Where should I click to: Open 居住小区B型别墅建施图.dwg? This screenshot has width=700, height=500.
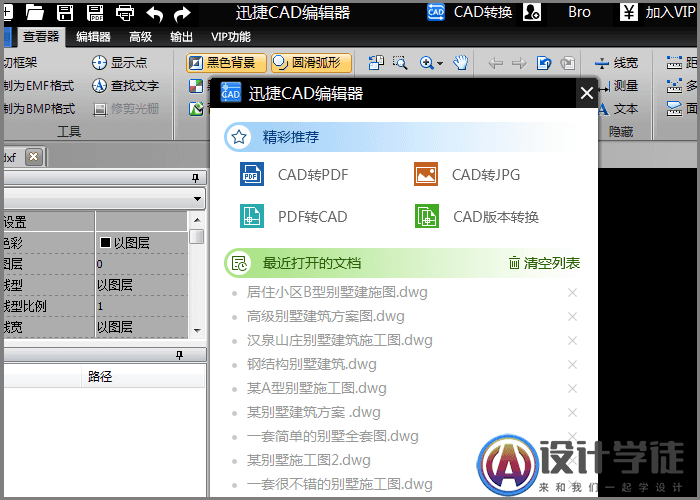pos(338,292)
